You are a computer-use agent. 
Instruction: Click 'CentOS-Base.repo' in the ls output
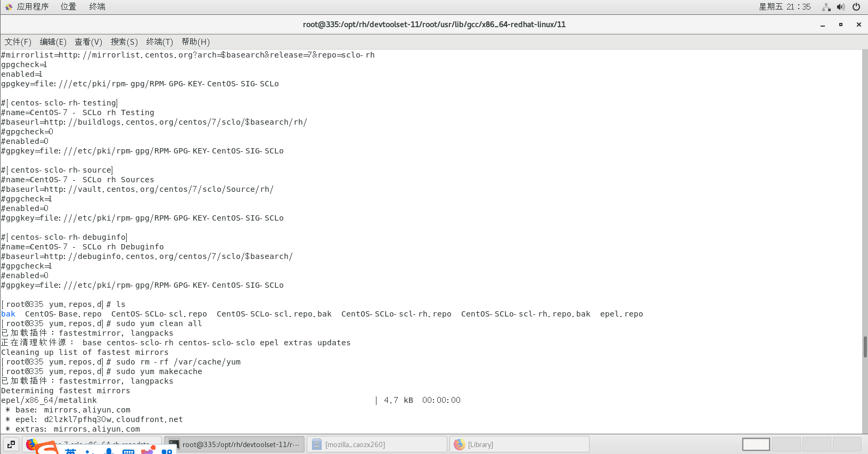[63, 314]
